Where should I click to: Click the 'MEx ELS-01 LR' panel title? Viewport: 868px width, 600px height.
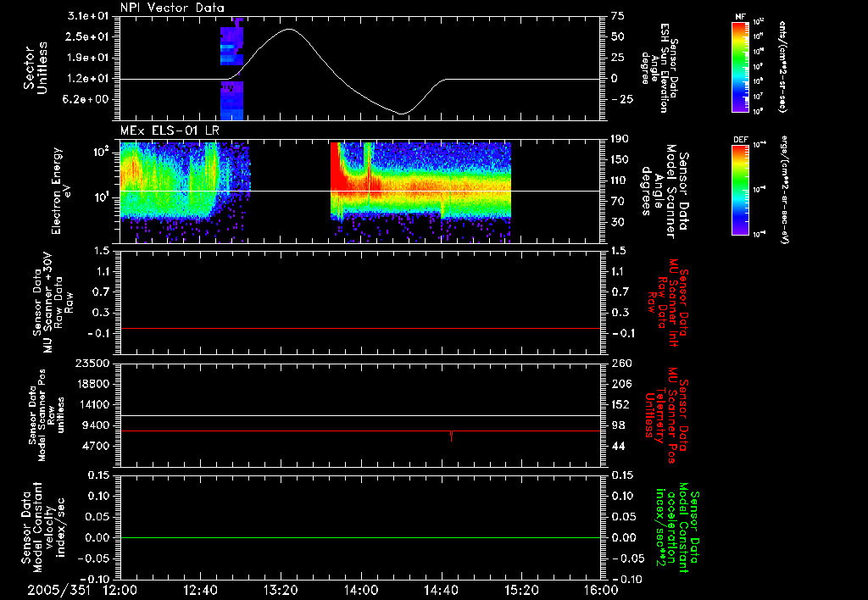[170, 131]
